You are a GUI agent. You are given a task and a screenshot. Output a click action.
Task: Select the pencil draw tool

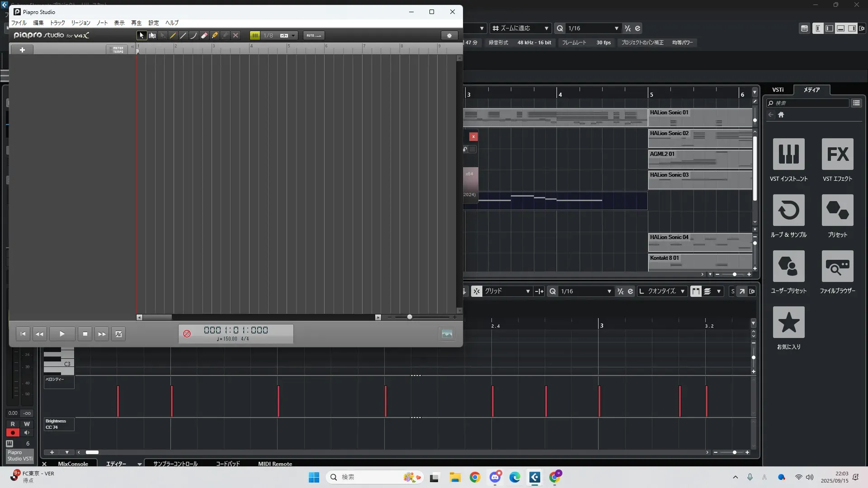point(173,36)
